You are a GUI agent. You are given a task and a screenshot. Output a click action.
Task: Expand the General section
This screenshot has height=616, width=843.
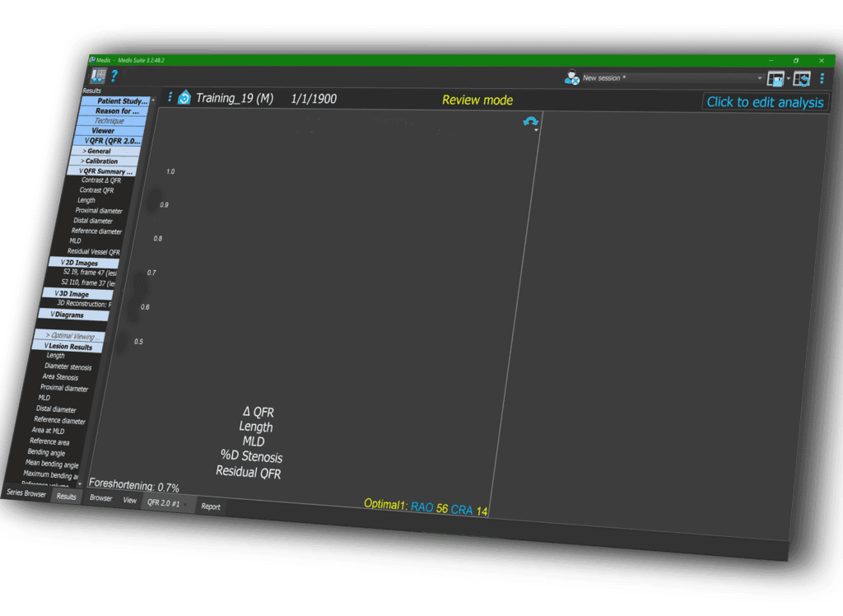coord(99,152)
